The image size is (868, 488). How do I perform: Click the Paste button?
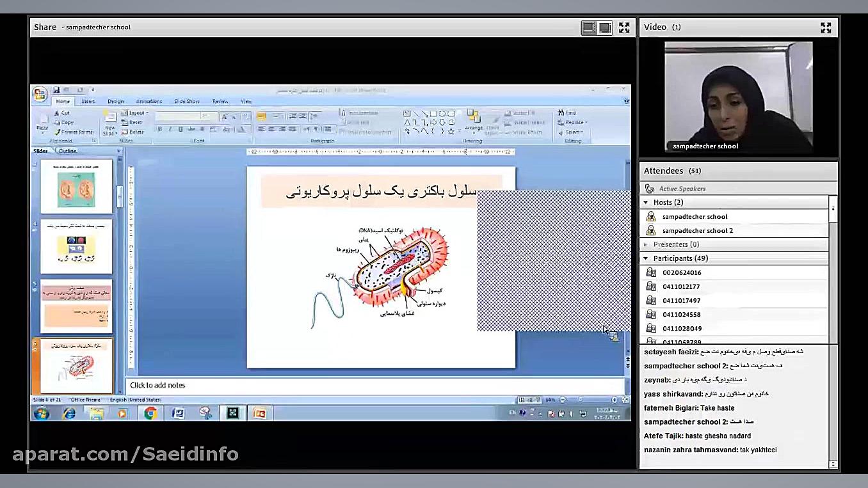tap(42, 122)
